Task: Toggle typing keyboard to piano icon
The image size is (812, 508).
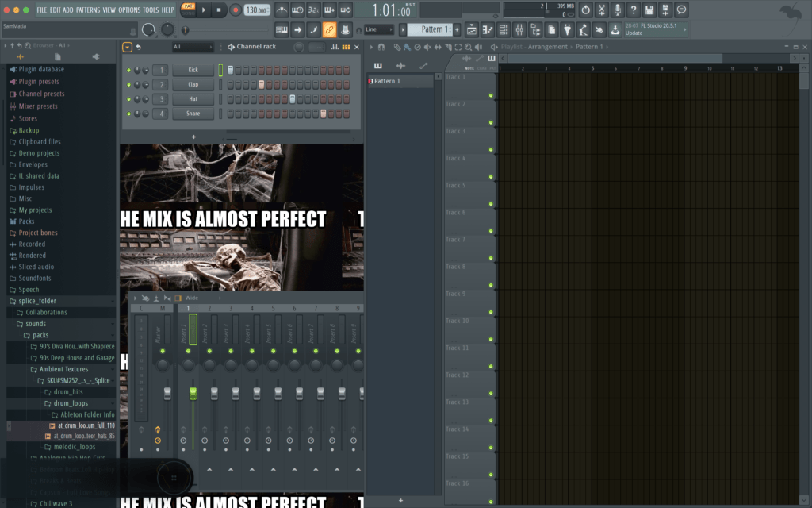Action: click(x=282, y=29)
